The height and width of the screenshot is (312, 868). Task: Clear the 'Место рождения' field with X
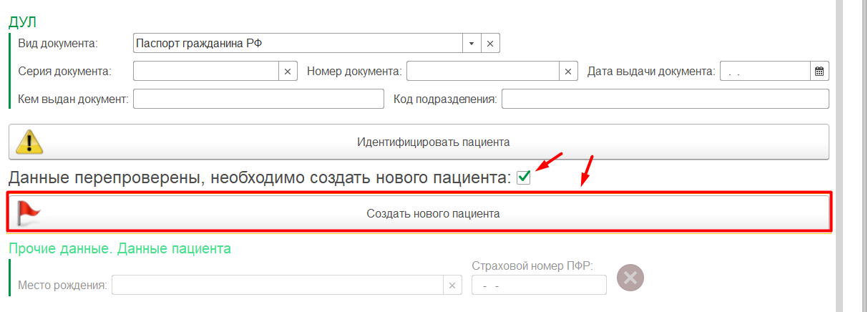point(452,286)
